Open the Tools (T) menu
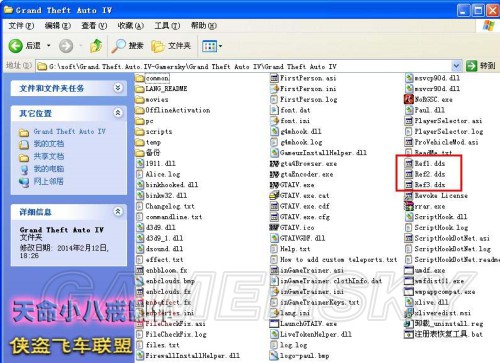The width and height of the screenshot is (500, 363). point(167,26)
